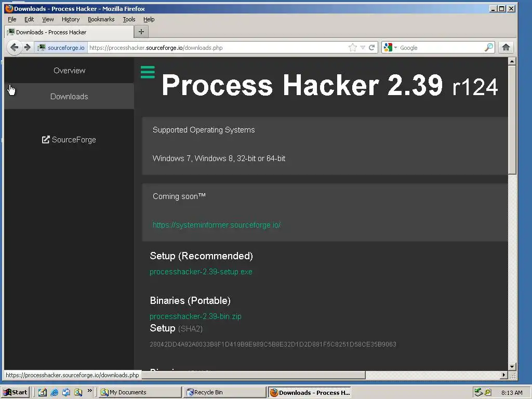Click the green hamburger menu icon

point(148,72)
